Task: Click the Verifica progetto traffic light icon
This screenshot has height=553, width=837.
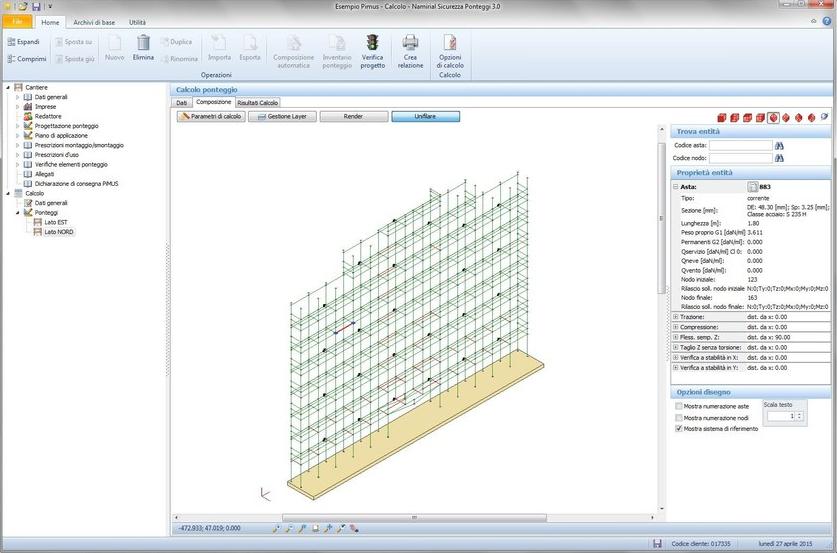Action: click(x=372, y=42)
